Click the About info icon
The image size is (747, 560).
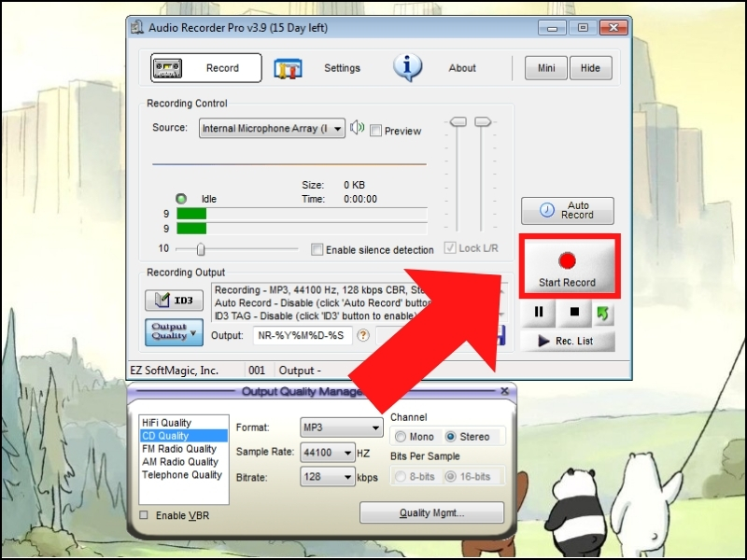pyautogui.click(x=408, y=67)
